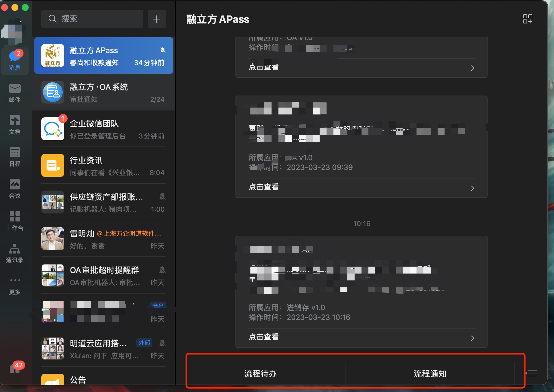Click the 搜索 search field
This screenshot has width=554, height=392.
(x=92, y=19)
